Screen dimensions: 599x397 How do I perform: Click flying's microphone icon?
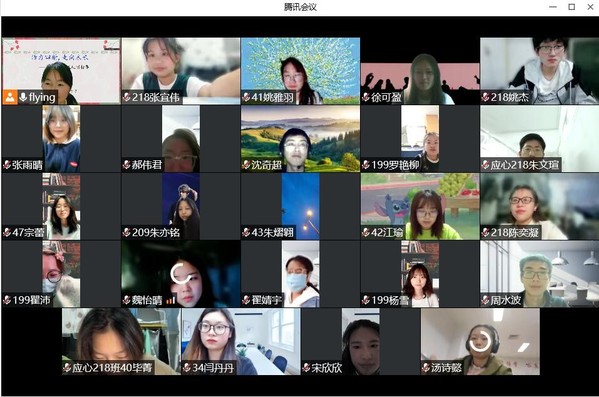tap(23, 97)
